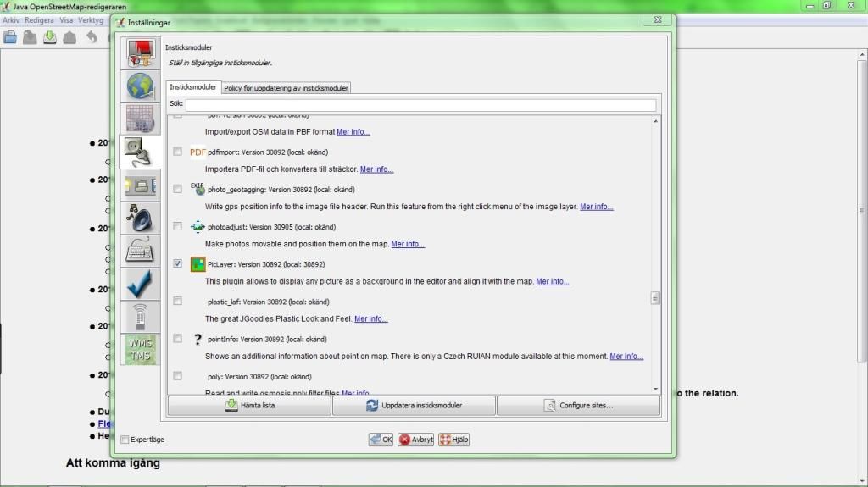Click the main window scrollbar thumb

point(862,212)
